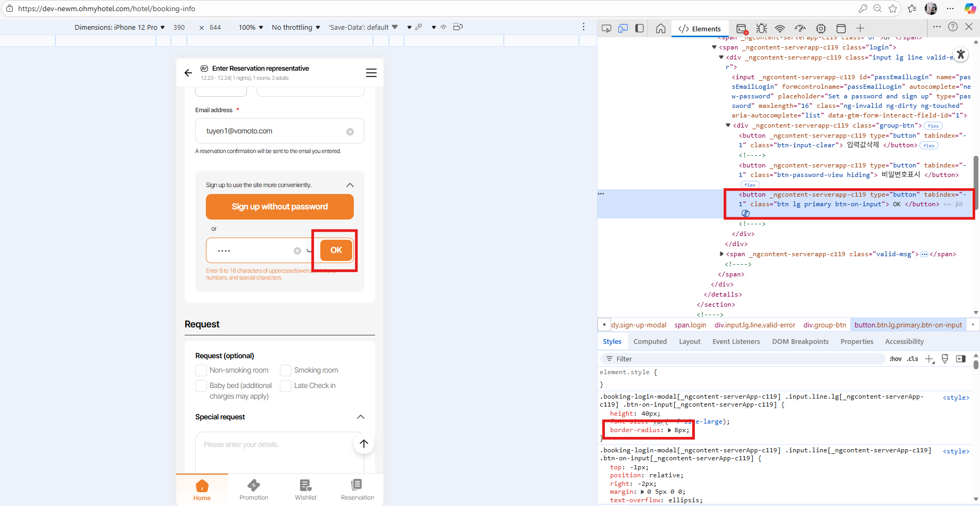
Task: Open the Sources debugger bug icon
Action: click(x=762, y=29)
